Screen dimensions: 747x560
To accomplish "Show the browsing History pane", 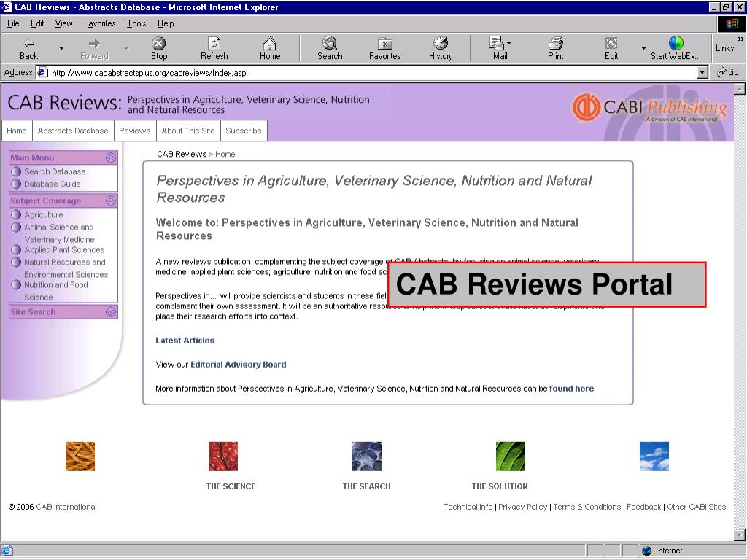I will point(441,49).
